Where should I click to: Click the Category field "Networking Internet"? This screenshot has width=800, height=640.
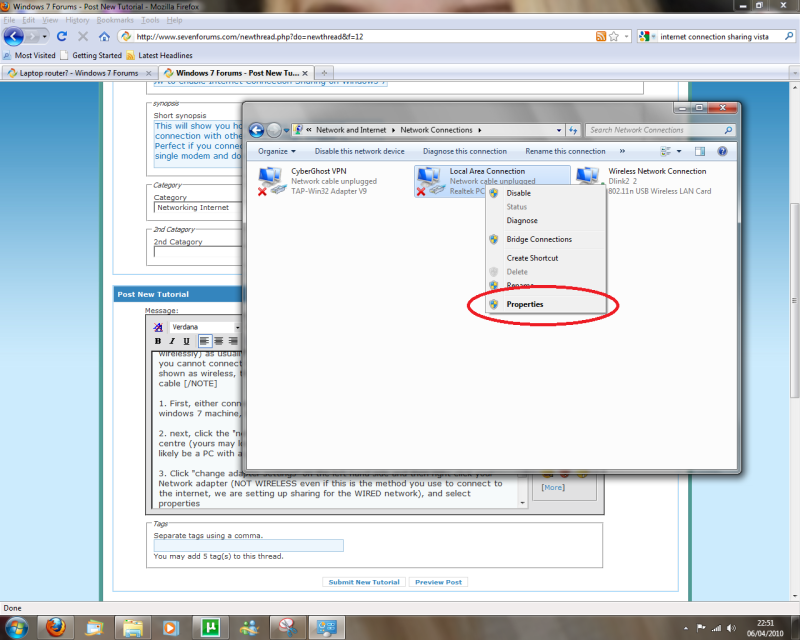tap(197, 208)
